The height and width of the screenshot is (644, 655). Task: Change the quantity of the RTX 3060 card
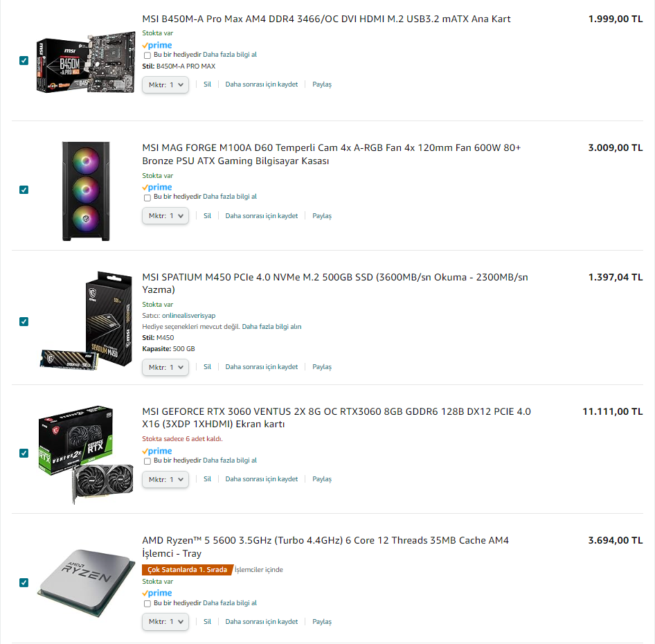coord(165,479)
